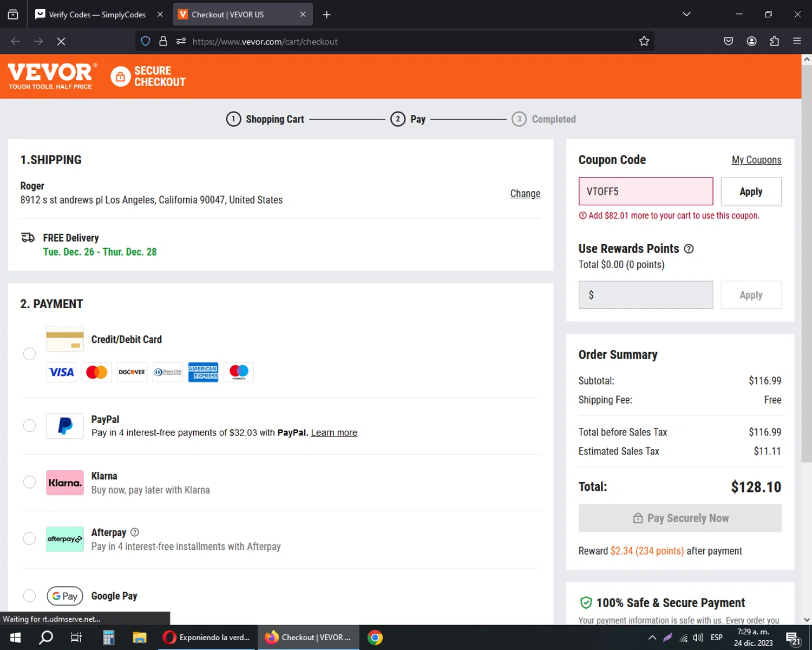
Task: Open the tracking protection shield icon
Action: pos(145,41)
